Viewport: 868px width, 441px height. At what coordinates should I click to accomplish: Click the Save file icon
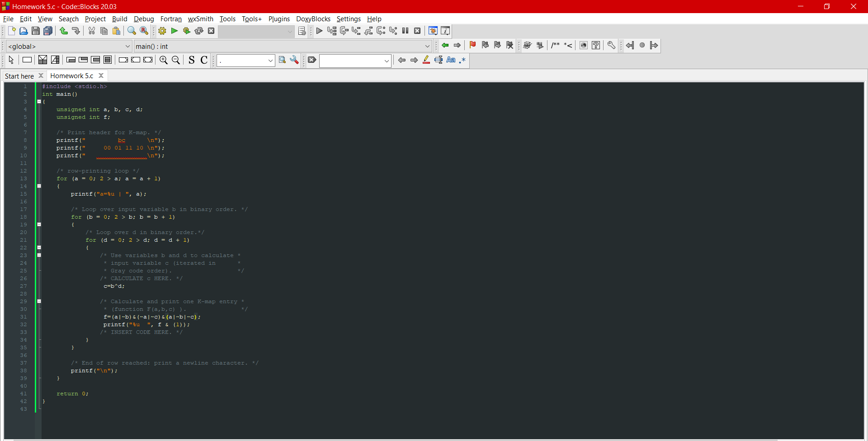(x=36, y=31)
